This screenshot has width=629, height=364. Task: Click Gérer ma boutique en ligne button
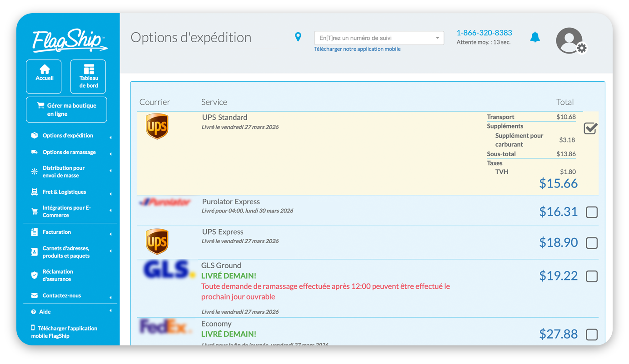pos(67,109)
